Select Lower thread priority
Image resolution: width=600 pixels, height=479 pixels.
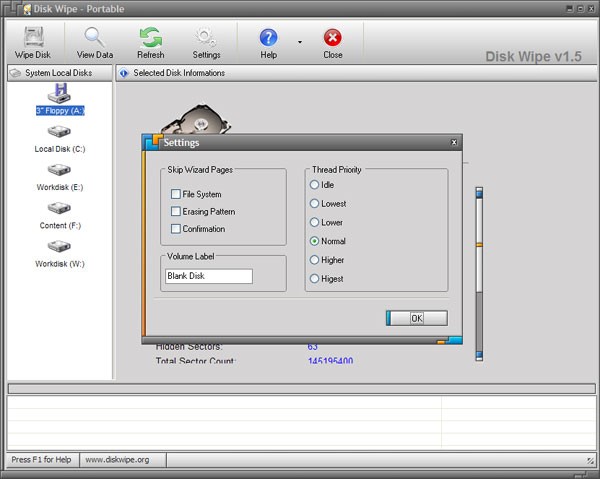314,222
